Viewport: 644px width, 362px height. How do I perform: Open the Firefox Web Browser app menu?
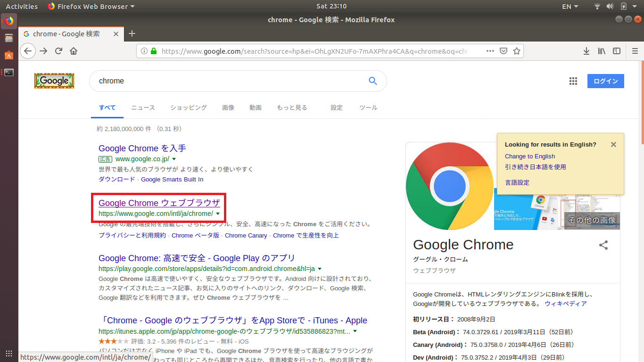click(91, 6)
